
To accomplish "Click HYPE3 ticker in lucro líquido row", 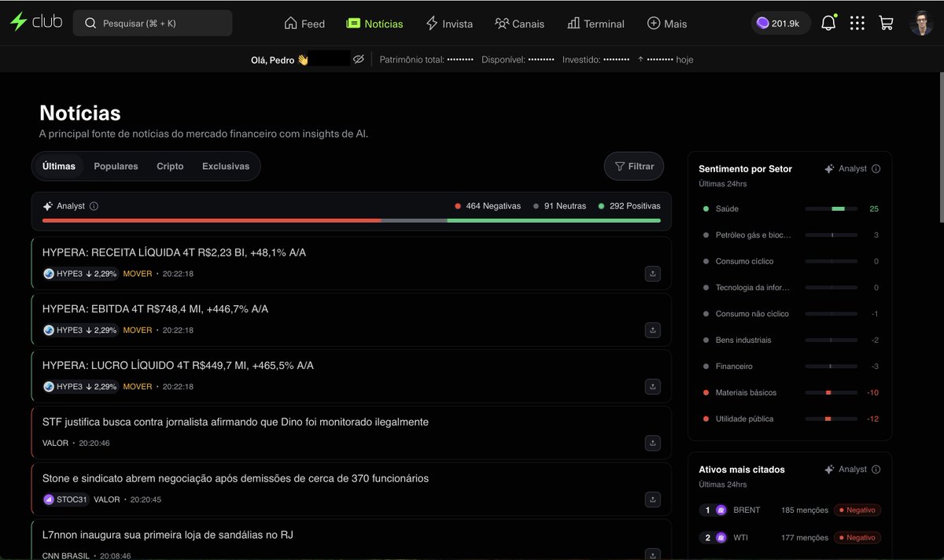I will [x=80, y=387].
